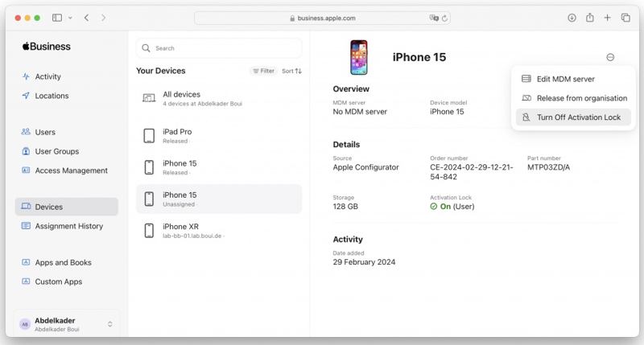Choose Turn Off Activation Lock
Image resolution: width=644 pixels, height=345 pixels.
(573, 117)
